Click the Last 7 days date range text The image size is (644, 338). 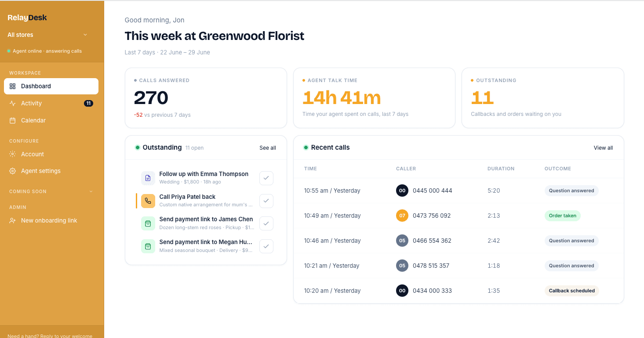click(167, 52)
